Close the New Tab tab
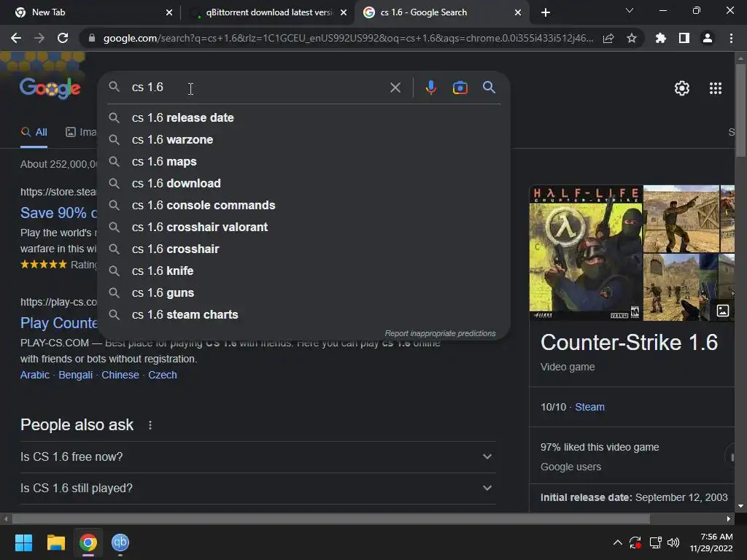The height and width of the screenshot is (560, 747). tap(169, 12)
